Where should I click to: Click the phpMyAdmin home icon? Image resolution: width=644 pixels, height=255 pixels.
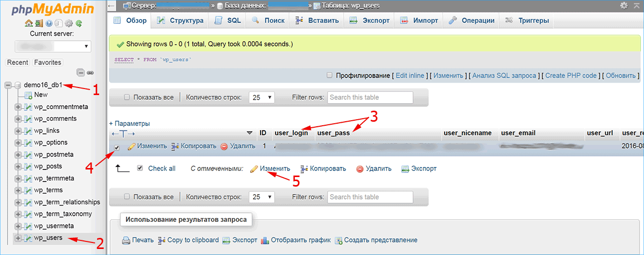[29, 23]
